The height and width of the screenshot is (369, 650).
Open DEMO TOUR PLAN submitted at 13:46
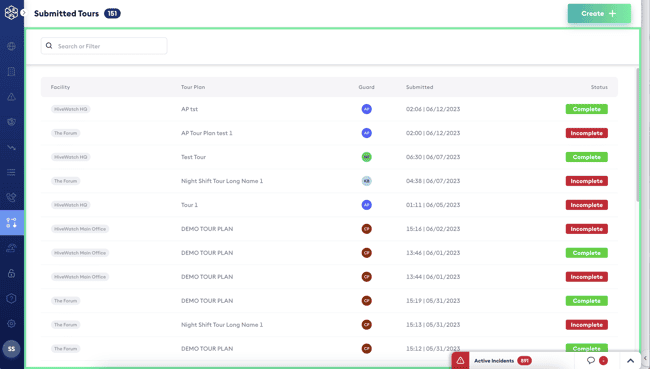pos(207,253)
